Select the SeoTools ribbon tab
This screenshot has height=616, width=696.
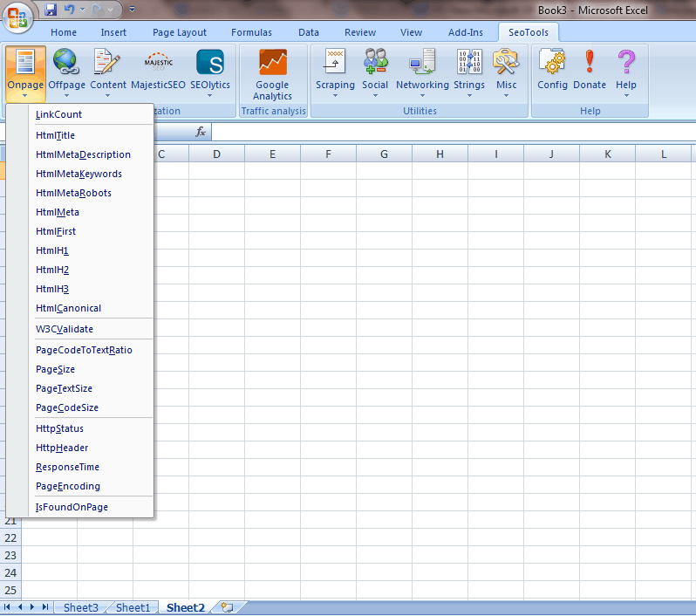pos(529,32)
